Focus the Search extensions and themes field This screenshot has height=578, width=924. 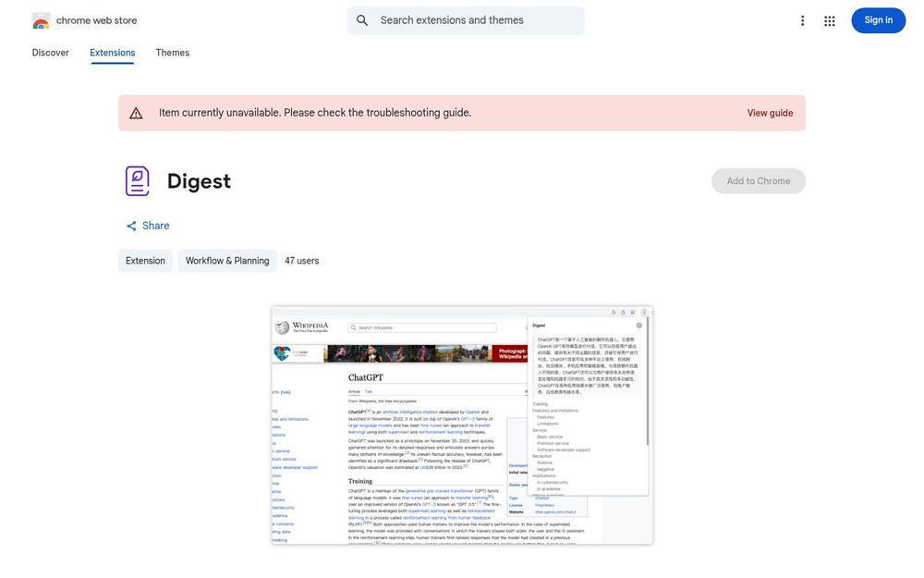[466, 20]
